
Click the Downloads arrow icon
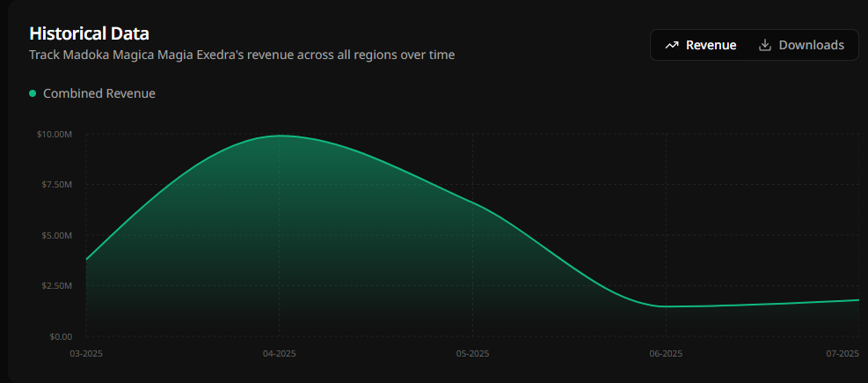(x=764, y=46)
